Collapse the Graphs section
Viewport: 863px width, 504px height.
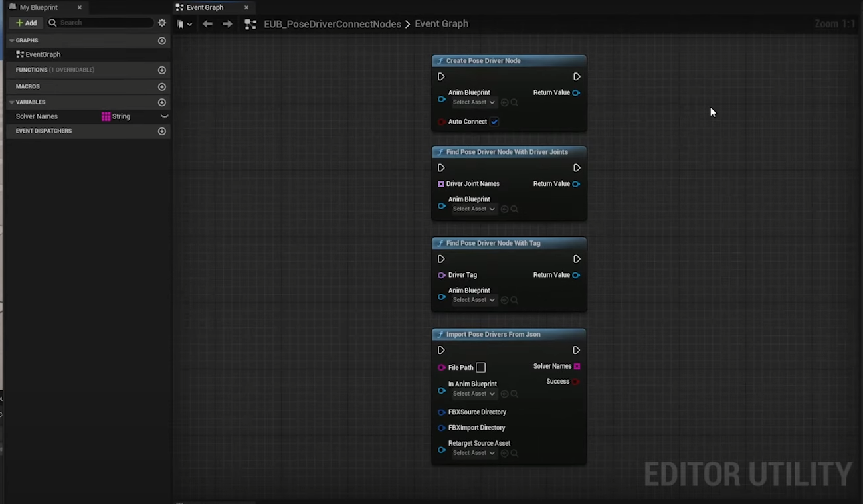pos(11,41)
